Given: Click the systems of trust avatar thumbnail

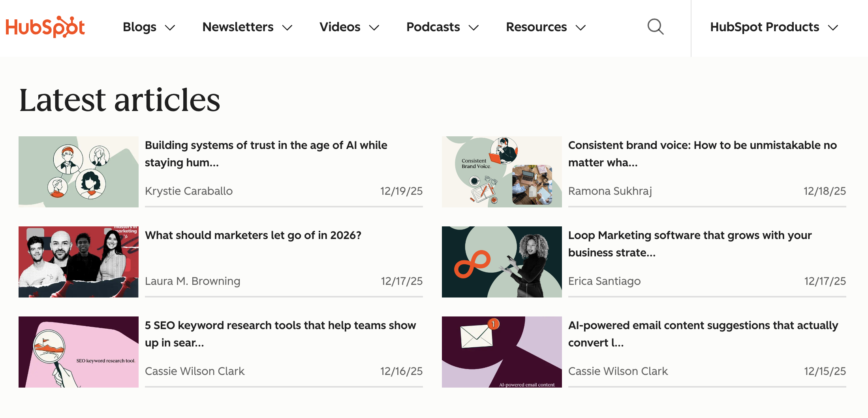Looking at the screenshot, I should pyautogui.click(x=79, y=172).
